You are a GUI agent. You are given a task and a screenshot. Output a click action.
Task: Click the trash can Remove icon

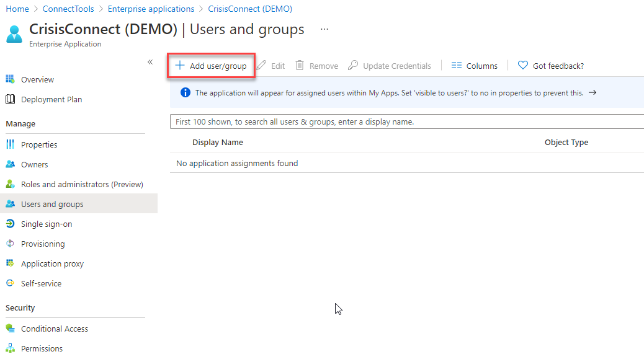click(300, 65)
